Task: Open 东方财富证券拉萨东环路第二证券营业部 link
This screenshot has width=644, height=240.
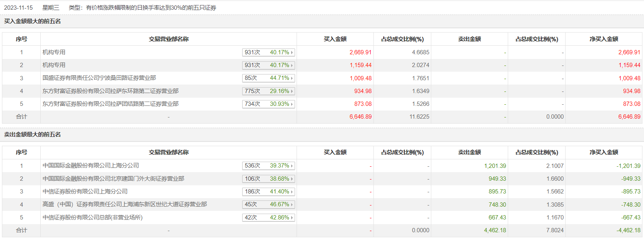Action: 110,91
